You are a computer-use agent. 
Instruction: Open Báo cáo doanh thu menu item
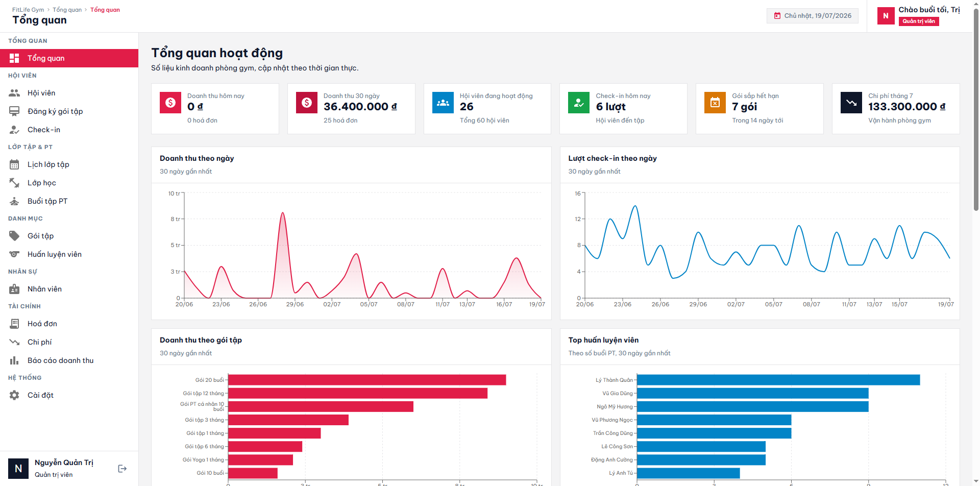point(69,360)
